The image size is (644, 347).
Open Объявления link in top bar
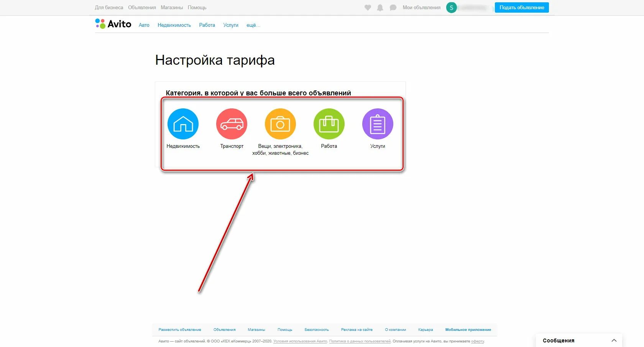pyautogui.click(x=142, y=8)
